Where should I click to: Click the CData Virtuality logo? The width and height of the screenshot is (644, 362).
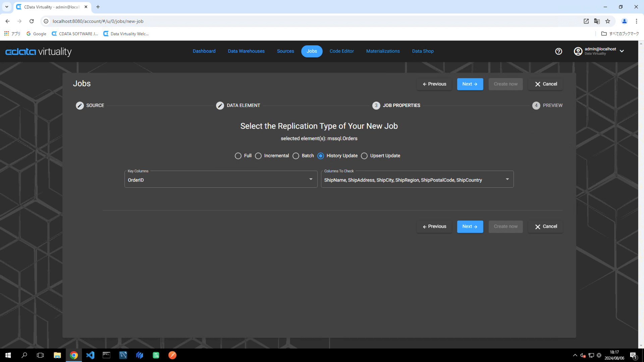click(39, 52)
